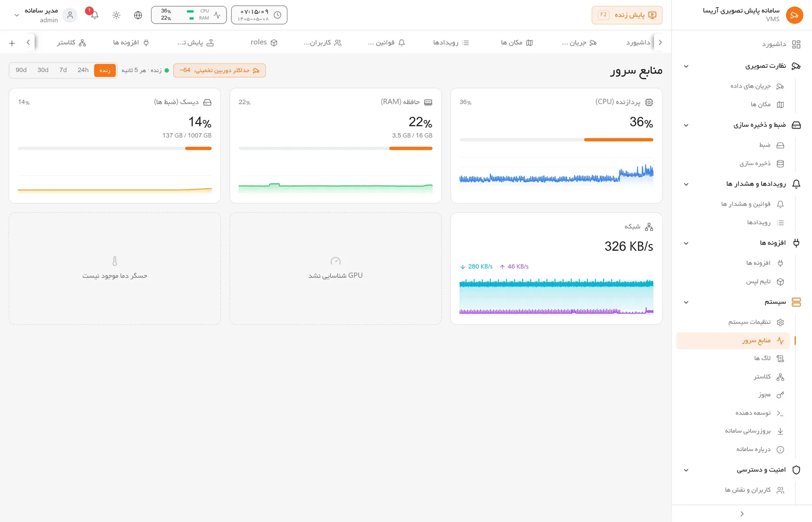Add a new tab with plus icon
The image size is (812, 522).
(12, 43)
